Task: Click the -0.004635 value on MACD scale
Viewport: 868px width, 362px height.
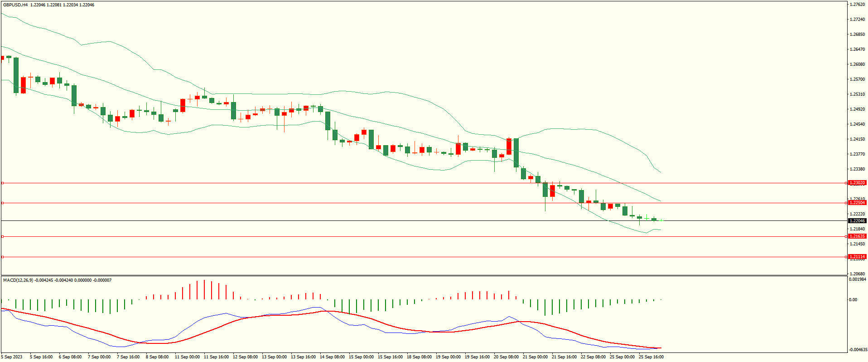Action: tap(857, 350)
